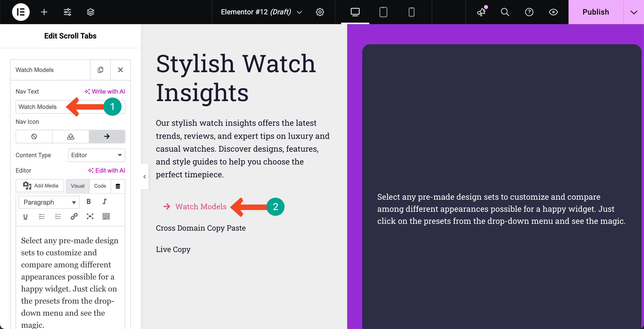Open site settings sliders icon
644x329 pixels.
coord(67,12)
